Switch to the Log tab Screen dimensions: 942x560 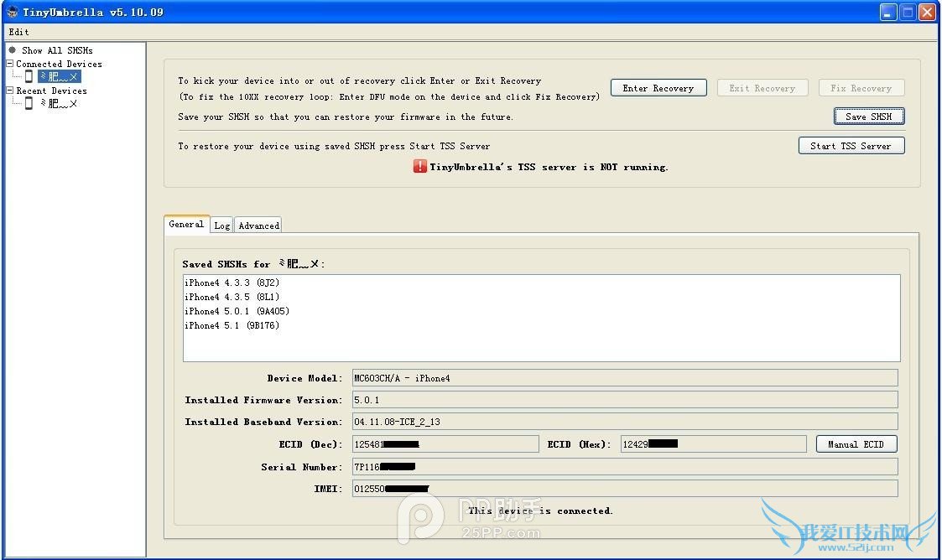(221, 225)
